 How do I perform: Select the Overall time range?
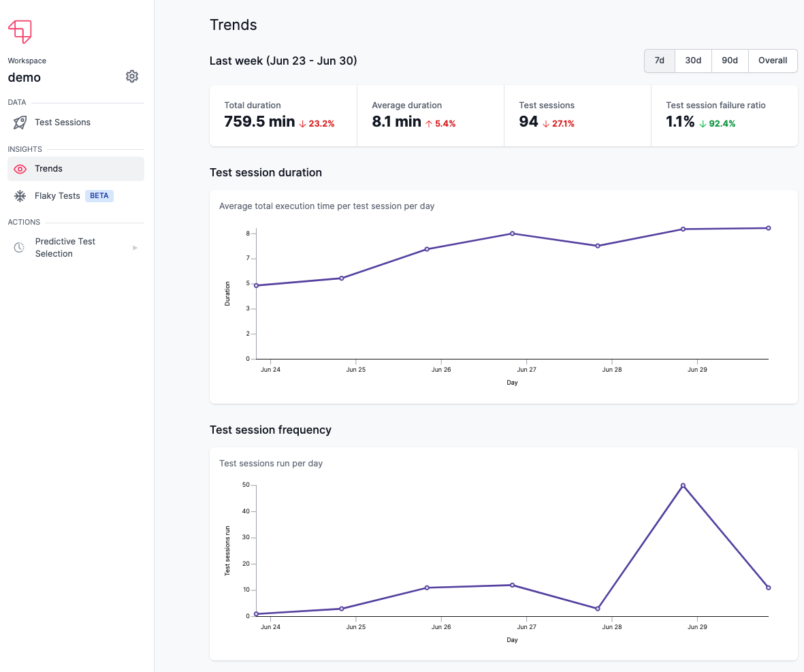(x=773, y=61)
